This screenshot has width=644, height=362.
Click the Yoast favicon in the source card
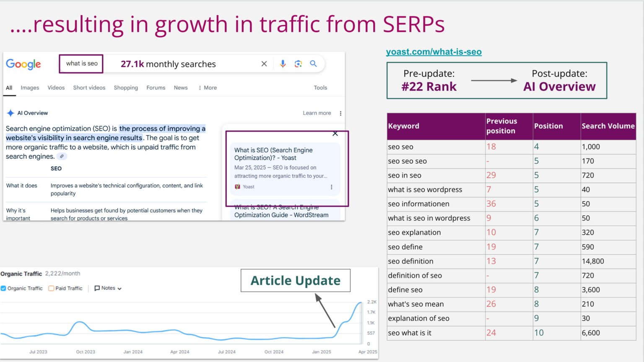click(236, 186)
